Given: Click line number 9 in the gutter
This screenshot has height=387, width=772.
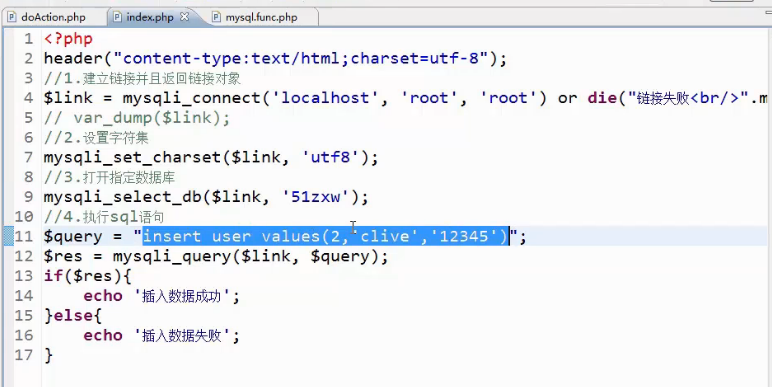Looking at the screenshot, I should [x=28, y=196].
